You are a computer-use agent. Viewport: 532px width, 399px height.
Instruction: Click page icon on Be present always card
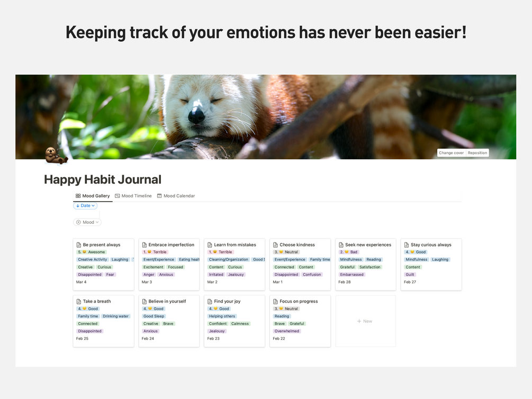(79, 244)
